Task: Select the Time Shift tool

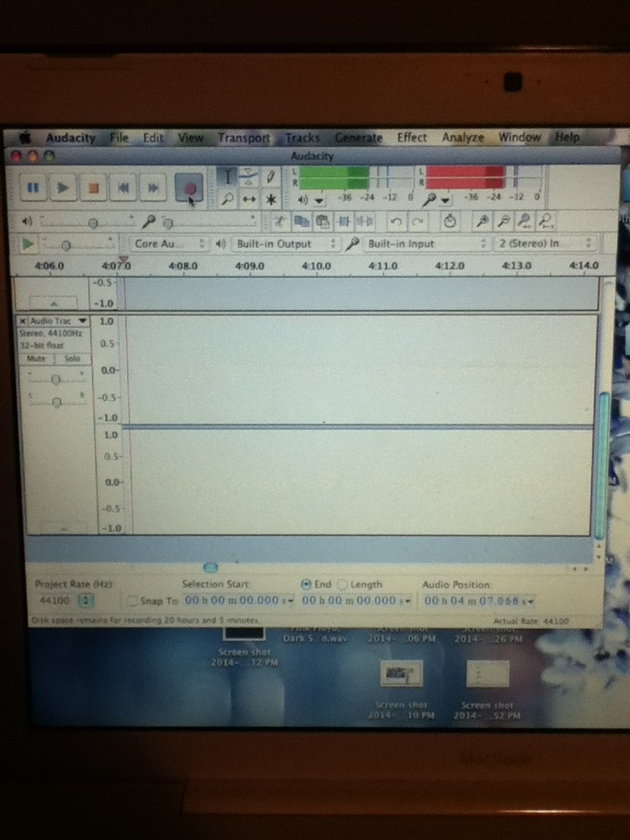Action: 248,199
